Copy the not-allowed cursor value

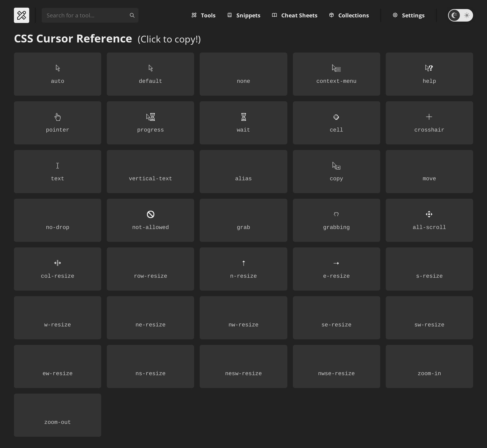(x=150, y=220)
